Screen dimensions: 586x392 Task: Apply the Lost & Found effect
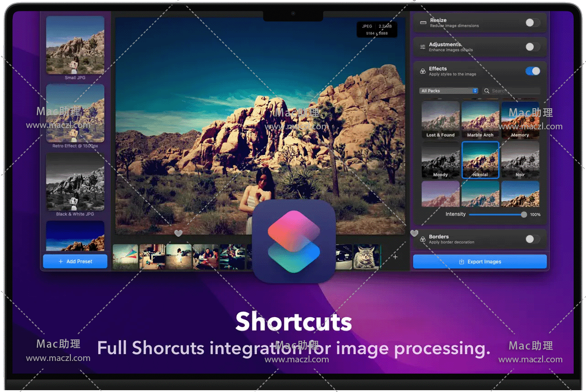pyautogui.click(x=441, y=120)
